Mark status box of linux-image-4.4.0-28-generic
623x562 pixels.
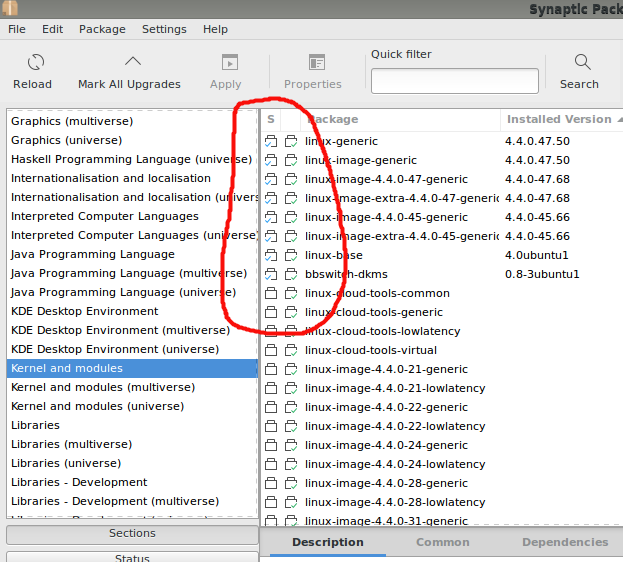coord(271,483)
